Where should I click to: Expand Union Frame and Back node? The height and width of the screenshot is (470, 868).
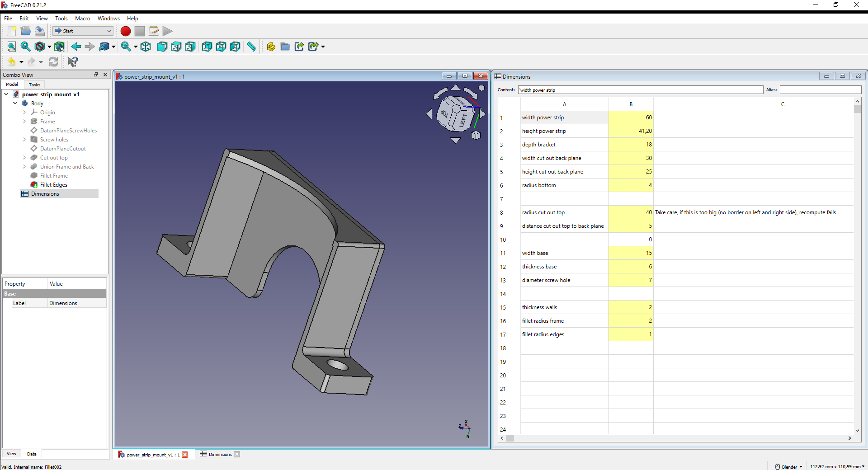pos(24,167)
